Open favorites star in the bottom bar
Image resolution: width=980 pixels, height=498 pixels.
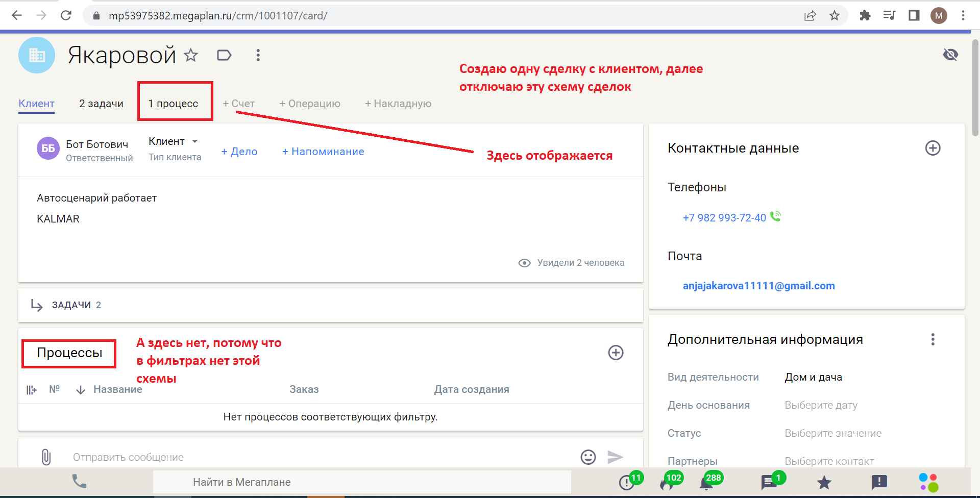(824, 482)
